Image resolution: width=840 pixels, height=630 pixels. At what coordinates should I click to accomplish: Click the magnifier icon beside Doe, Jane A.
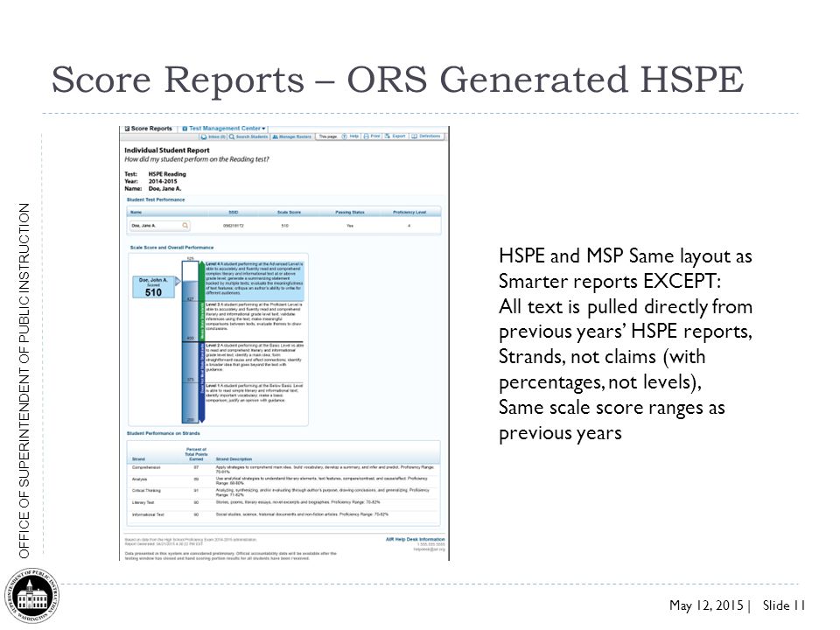point(185,226)
